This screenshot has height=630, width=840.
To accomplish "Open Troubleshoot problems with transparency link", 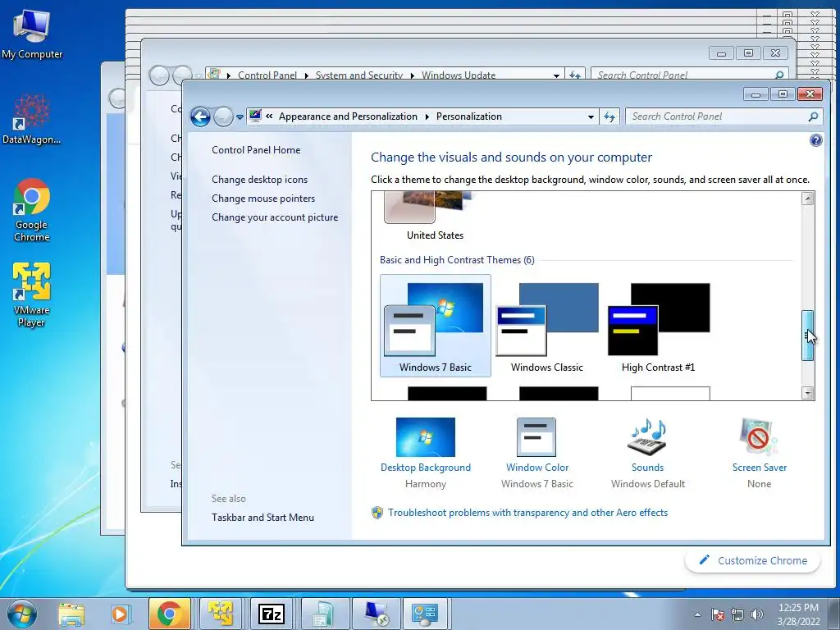I will tap(527, 513).
